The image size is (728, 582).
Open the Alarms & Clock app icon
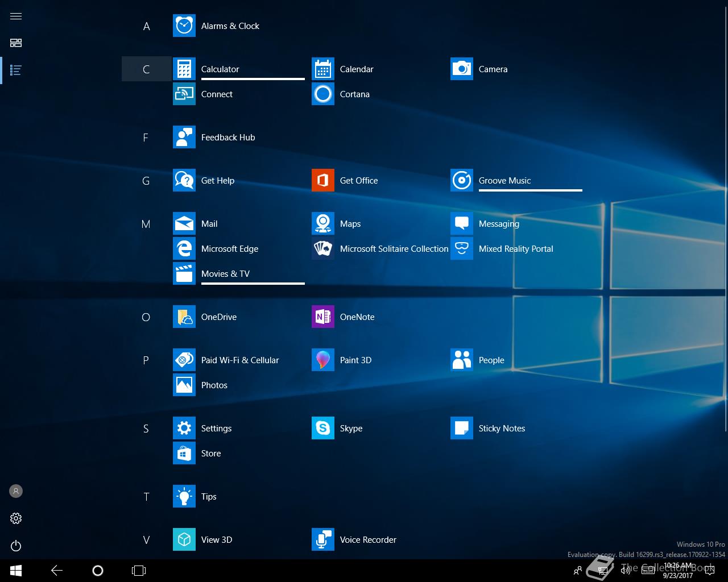coord(184,26)
